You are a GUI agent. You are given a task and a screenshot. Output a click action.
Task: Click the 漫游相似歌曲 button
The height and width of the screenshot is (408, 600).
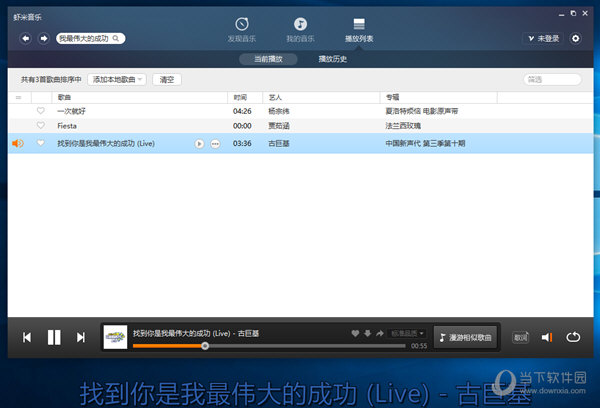466,337
